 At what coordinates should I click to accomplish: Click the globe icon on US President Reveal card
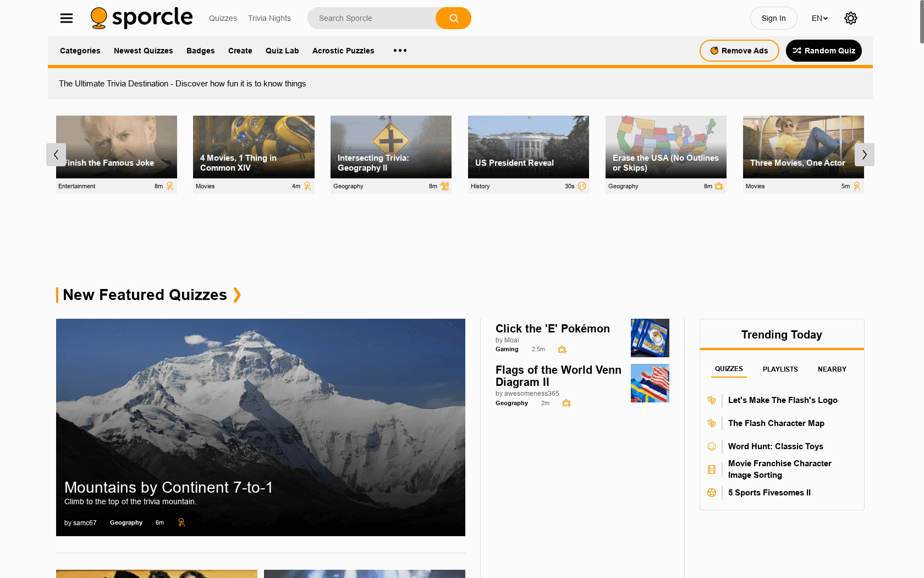click(x=582, y=186)
